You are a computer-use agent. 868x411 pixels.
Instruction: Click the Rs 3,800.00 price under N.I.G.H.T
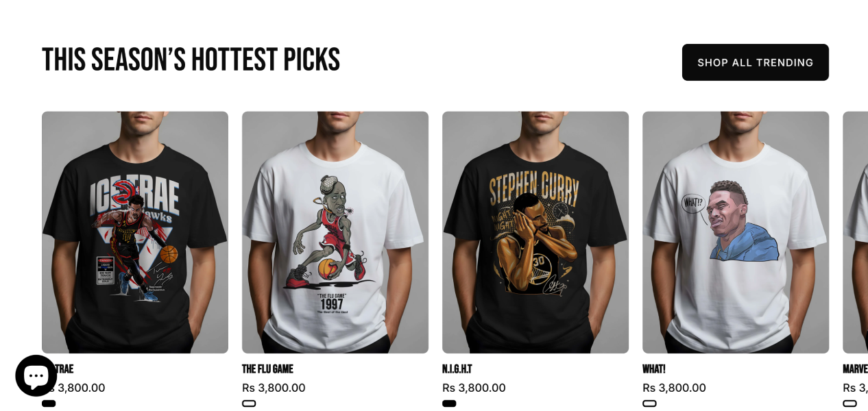tap(474, 388)
